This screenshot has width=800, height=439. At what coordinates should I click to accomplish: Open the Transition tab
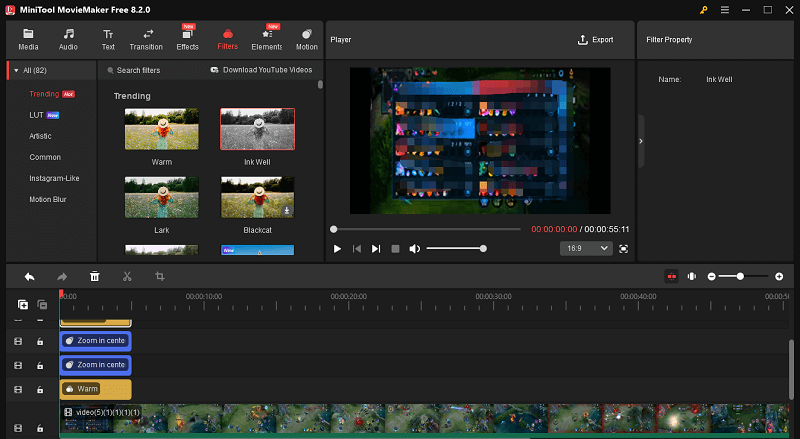(x=146, y=39)
